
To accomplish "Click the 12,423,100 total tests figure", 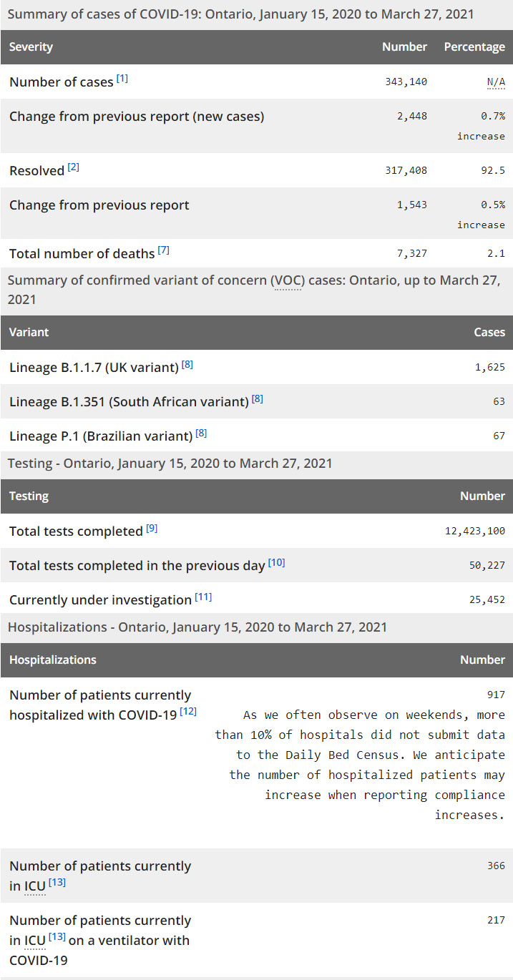I will (475, 531).
